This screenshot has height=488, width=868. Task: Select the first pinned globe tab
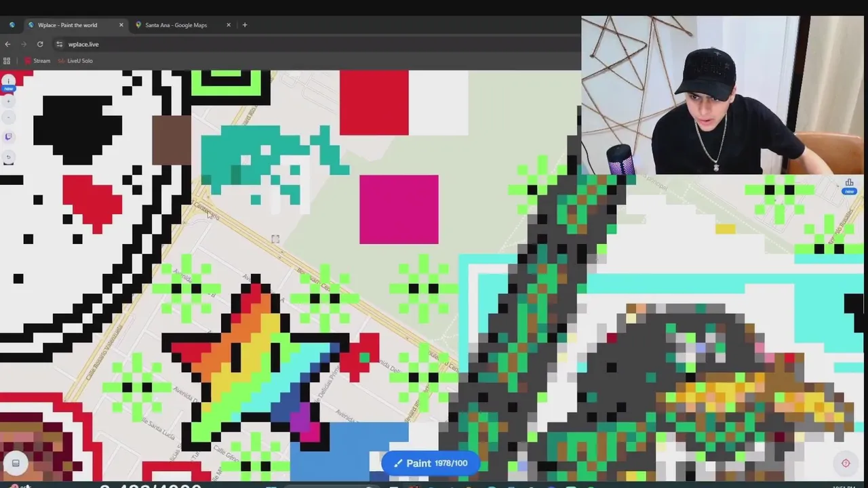tap(12, 25)
